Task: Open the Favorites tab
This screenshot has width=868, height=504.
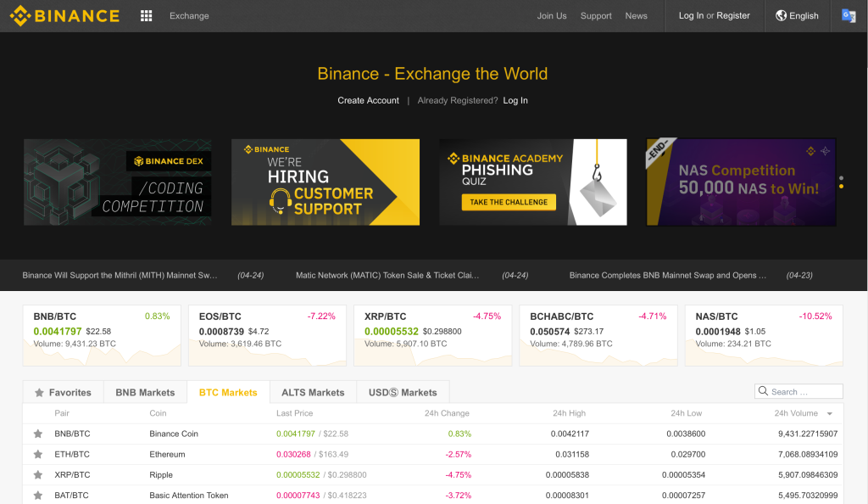Action: (x=63, y=392)
